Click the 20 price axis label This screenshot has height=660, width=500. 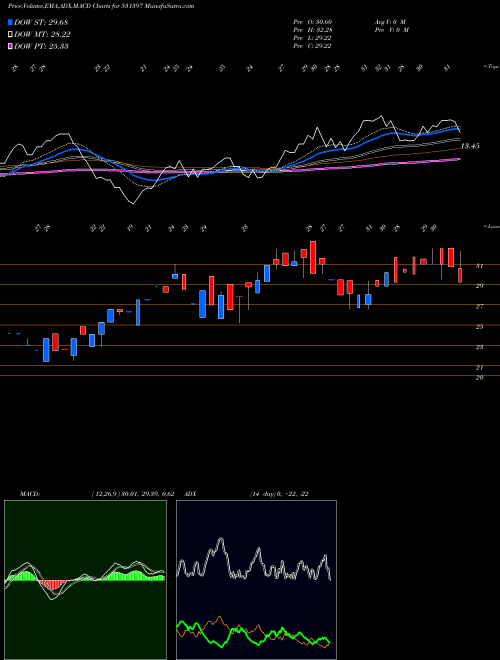479,378
